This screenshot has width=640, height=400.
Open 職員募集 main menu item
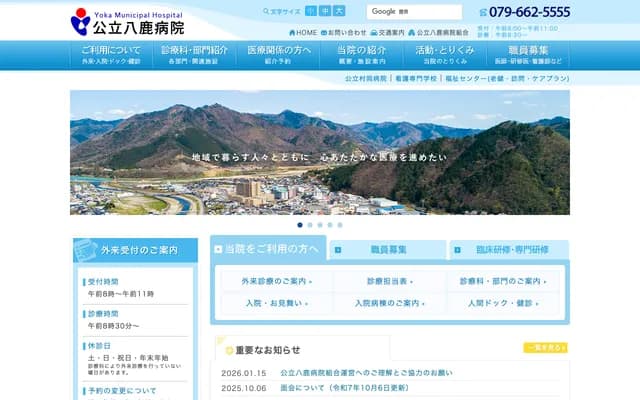[529, 55]
